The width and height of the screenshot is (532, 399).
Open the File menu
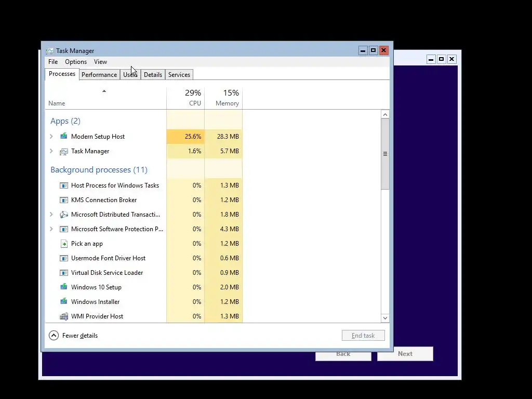coord(53,62)
